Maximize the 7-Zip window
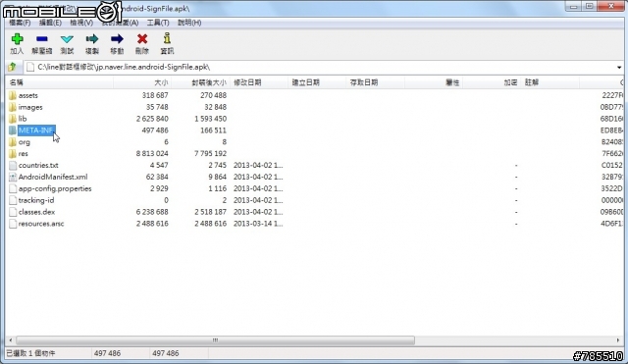Viewport: 628px width, 364px height. point(590,7)
